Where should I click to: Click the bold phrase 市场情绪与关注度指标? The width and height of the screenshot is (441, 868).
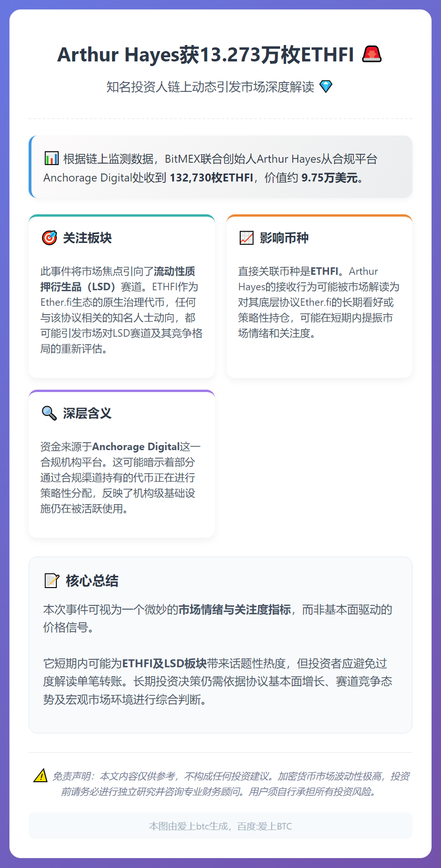pyautogui.click(x=235, y=610)
